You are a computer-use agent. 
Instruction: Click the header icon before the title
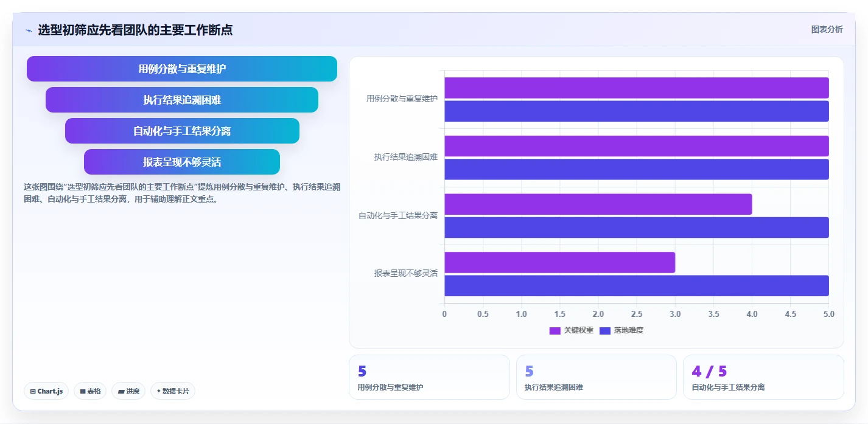(29, 30)
